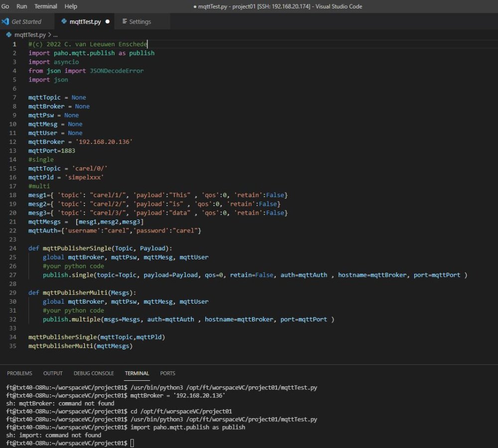The width and height of the screenshot is (498, 448).
Task: Open the DEBUG CONSOLE panel tab
Action: (x=94, y=373)
